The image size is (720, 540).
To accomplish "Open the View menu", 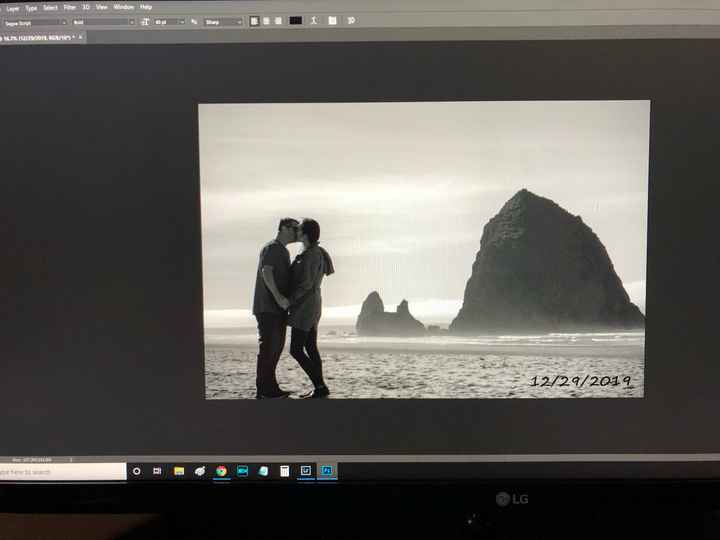I will pyautogui.click(x=101, y=7).
